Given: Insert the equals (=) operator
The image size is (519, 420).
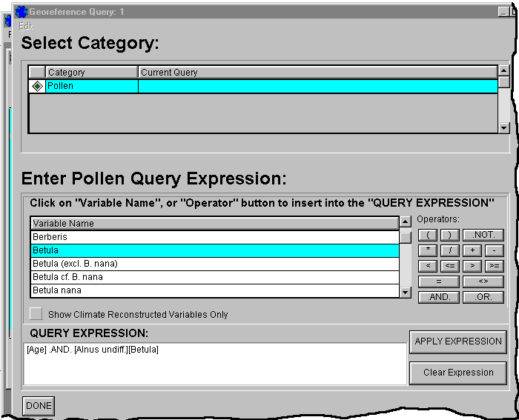Looking at the screenshot, I should point(438,281).
